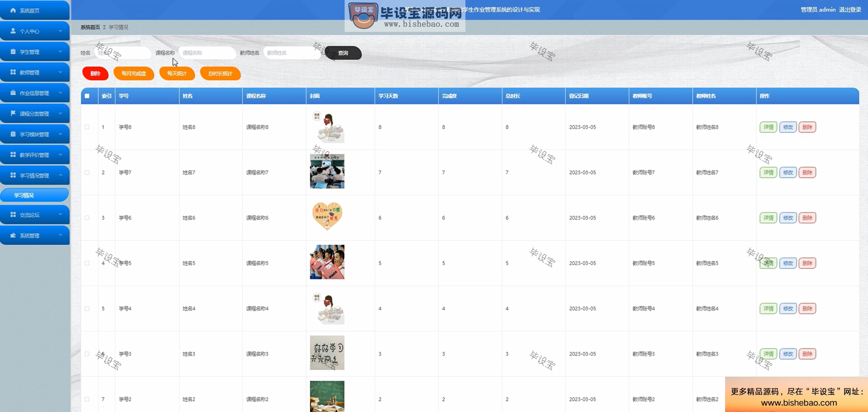Click the icon beside 系统管理
This screenshot has width=868, height=412.
pyautogui.click(x=13, y=235)
